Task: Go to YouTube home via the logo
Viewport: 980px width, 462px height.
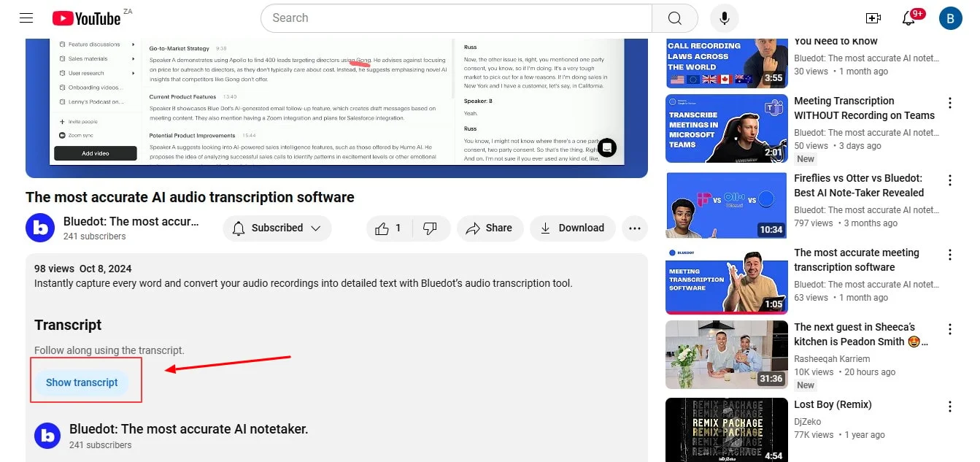Action: click(x=86, y=18)
